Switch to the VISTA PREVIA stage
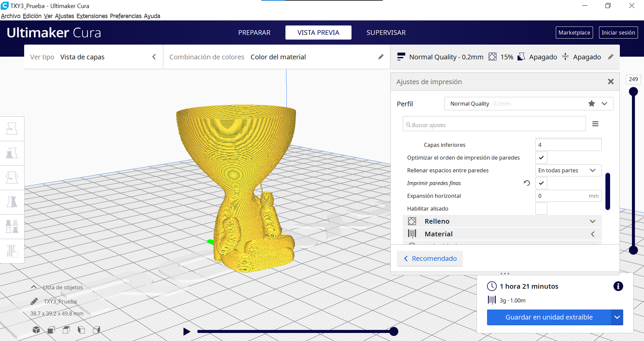Image resolution: width=644 pixels, height=341 pixels. pos(318,33)
